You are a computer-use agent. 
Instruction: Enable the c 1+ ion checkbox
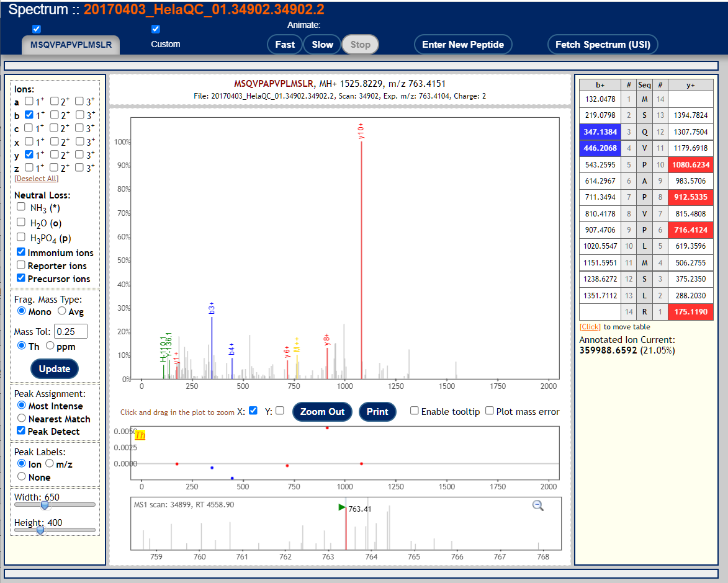click(x=29, y=128)
